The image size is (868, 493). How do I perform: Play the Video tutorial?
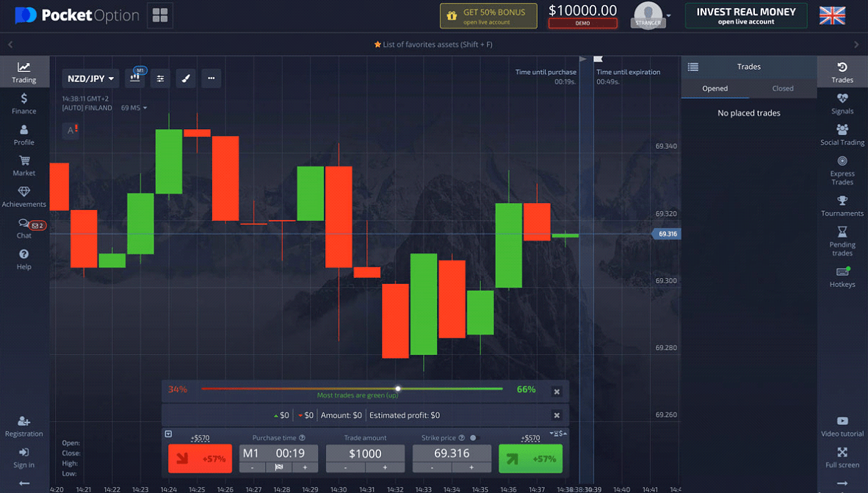pos(842,426)
